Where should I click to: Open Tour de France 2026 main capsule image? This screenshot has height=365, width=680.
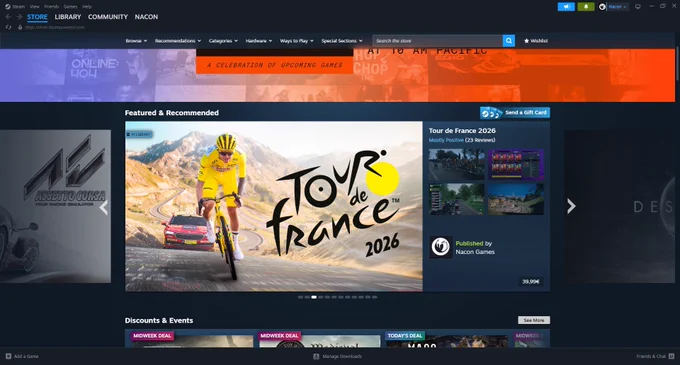[274, 206]
